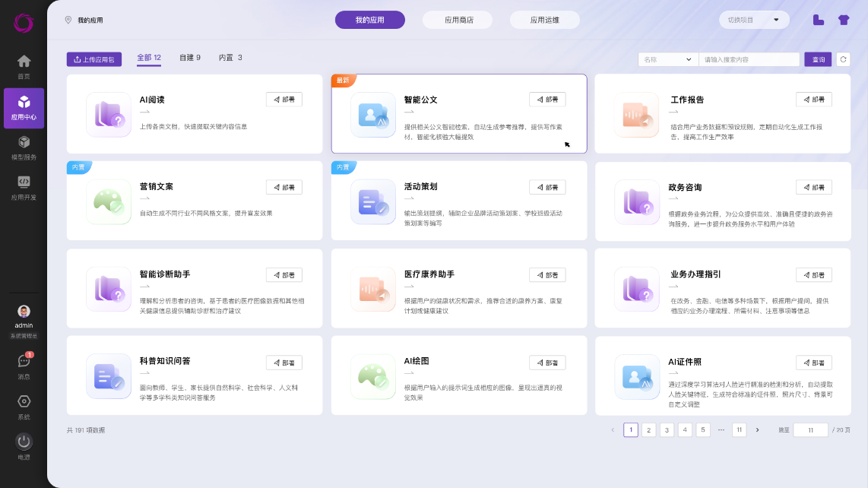Click the 工作报告 app icon

637,115
